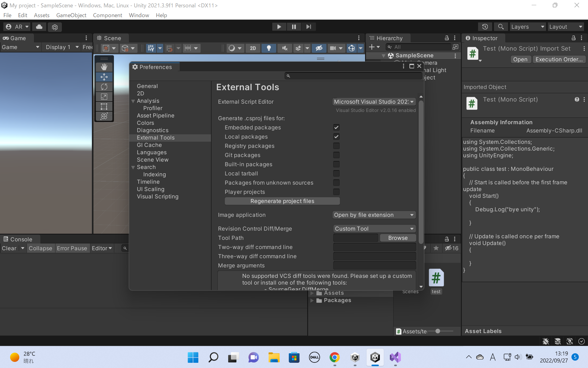This screenshot has height=368, width=588.
Task: Click the Play button
Action: (279, 27)
